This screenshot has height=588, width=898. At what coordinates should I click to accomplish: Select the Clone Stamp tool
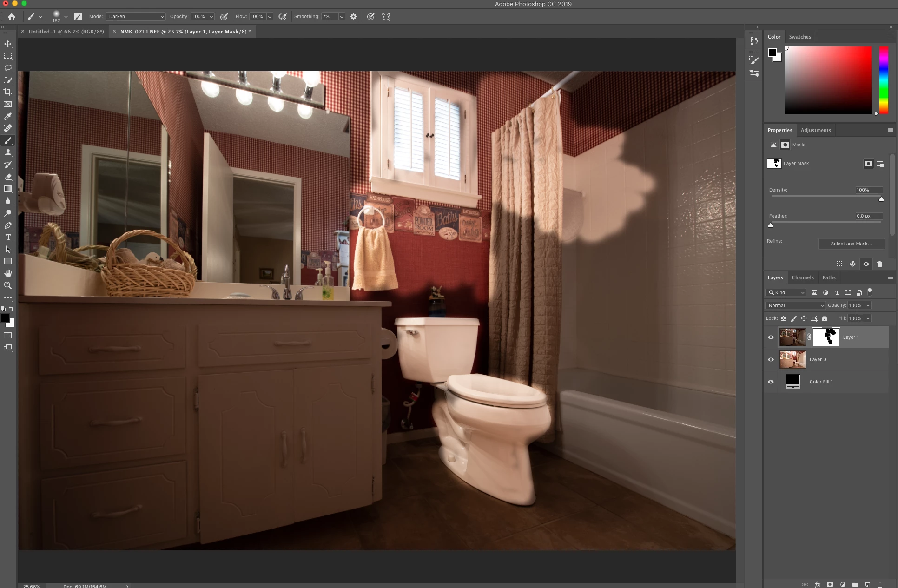coord(8,152)
